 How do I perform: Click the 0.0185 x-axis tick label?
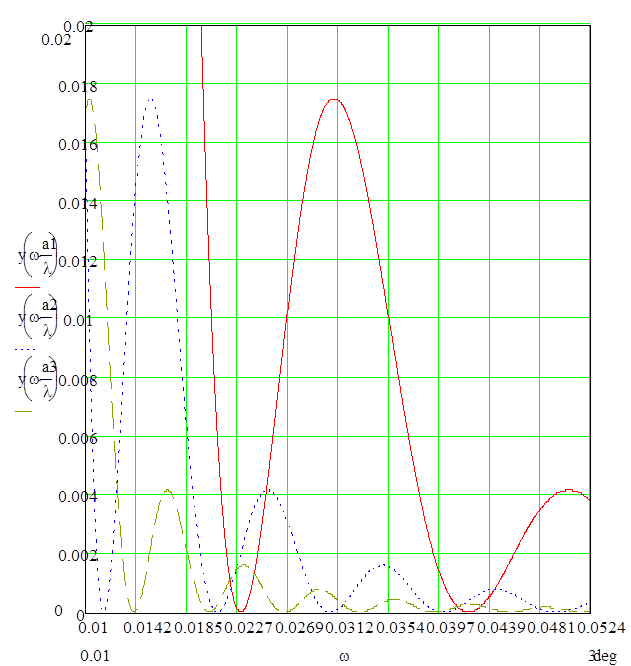pyautogui.click(x=198, y=628)
